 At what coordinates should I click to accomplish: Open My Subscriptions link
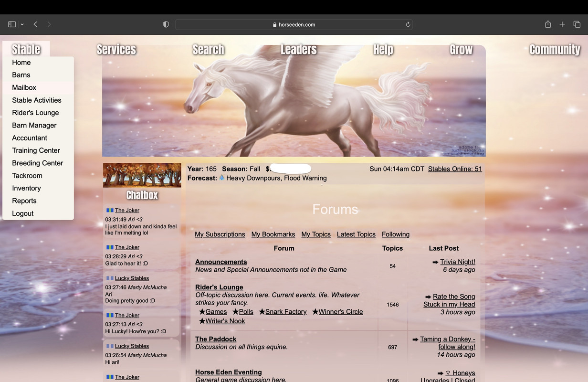click(220, 234)
